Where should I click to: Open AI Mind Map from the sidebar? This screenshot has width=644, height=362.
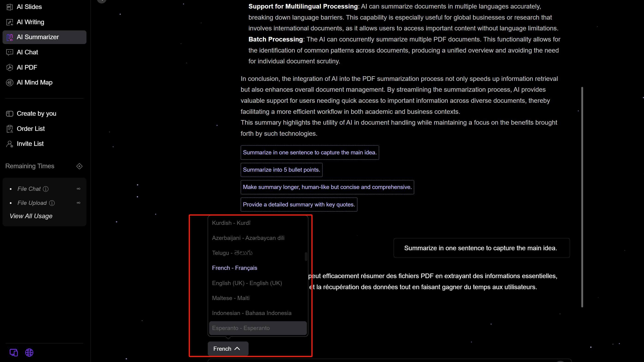pos(44,83)
